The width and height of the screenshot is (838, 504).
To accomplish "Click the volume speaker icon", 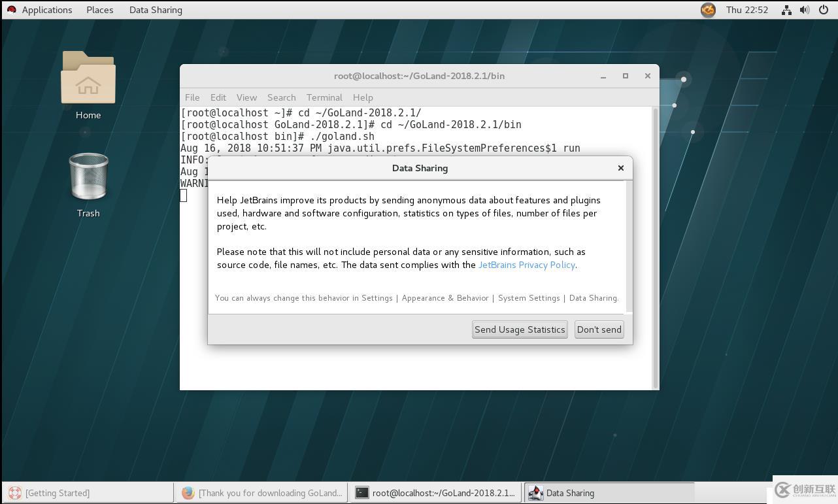I will pyautogui.click(x=805, y=10).
